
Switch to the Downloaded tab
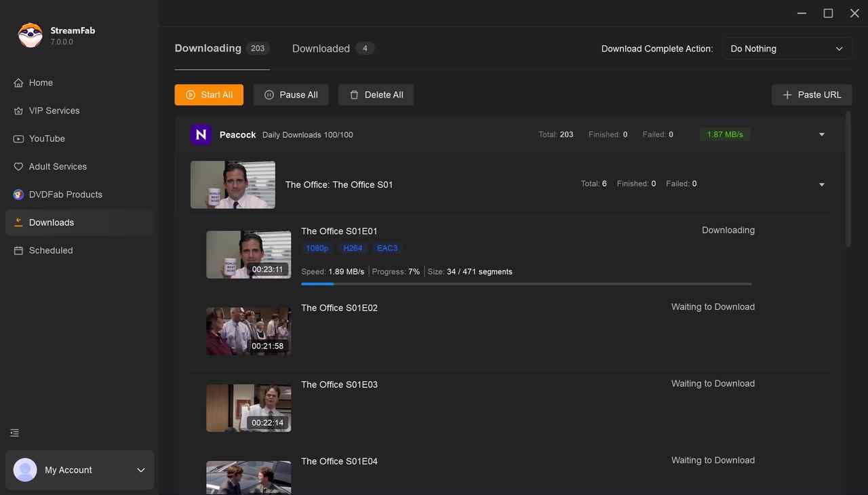pos(320,48)
